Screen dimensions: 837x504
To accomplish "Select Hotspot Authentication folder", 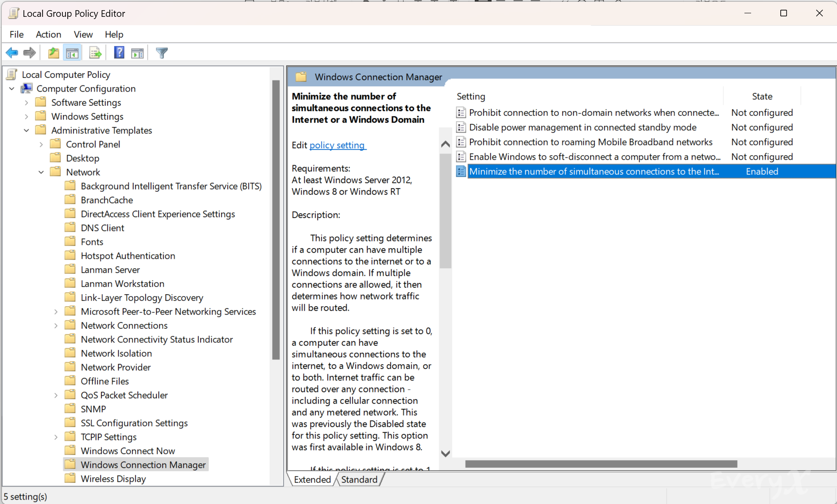I will point(128,256).
